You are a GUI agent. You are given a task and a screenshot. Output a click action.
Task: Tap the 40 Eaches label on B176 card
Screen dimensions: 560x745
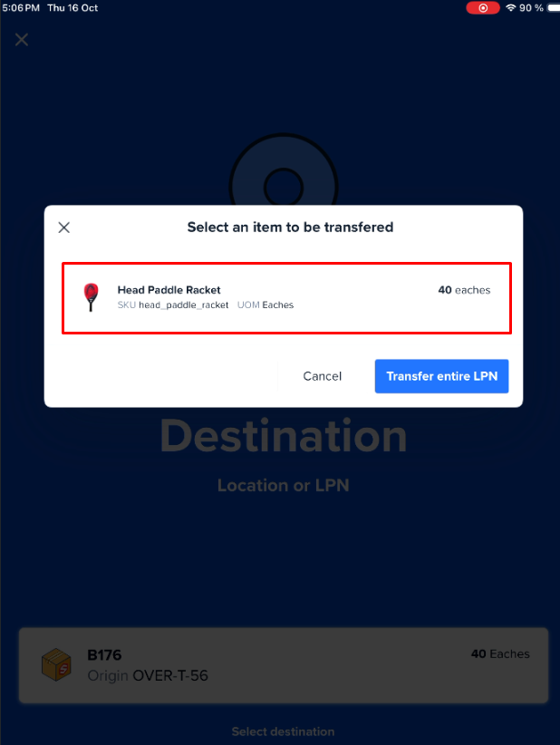point(500,653)
